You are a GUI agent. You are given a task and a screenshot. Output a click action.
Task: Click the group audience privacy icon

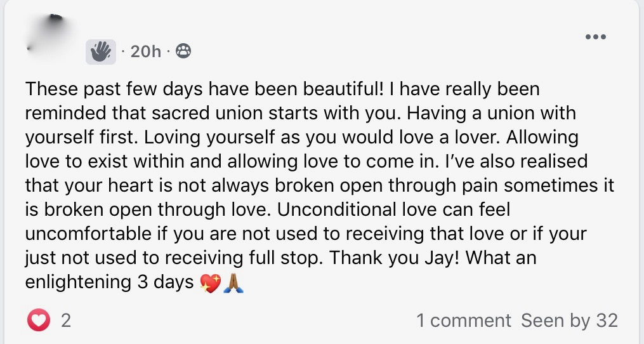coord(183,51)
